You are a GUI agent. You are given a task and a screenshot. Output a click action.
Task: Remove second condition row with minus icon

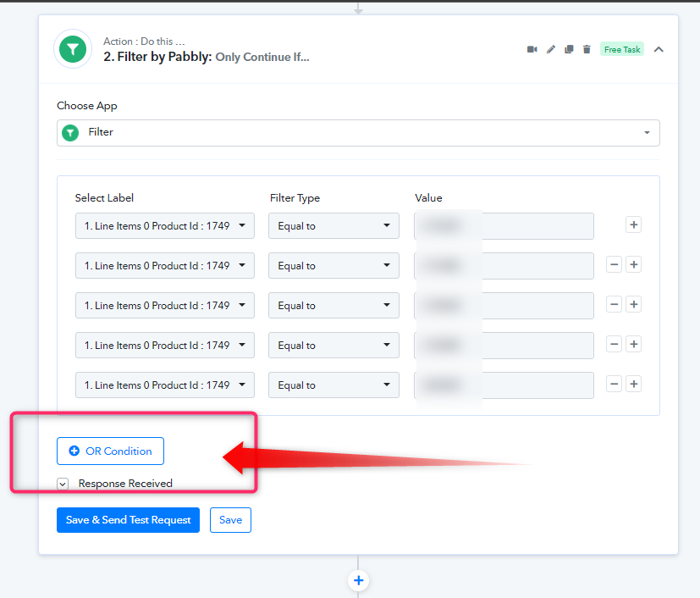click(x=614, y=264)
